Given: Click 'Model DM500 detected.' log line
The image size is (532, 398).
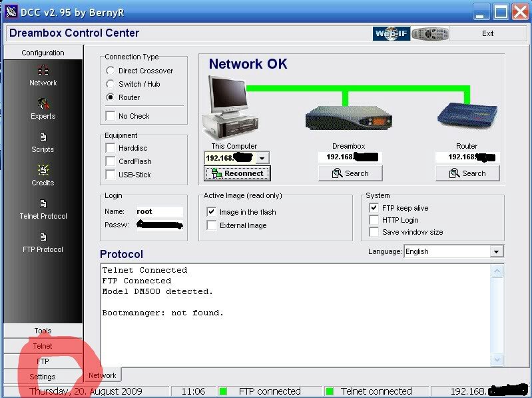Looking at the screenshot, I should pos(158,291).
